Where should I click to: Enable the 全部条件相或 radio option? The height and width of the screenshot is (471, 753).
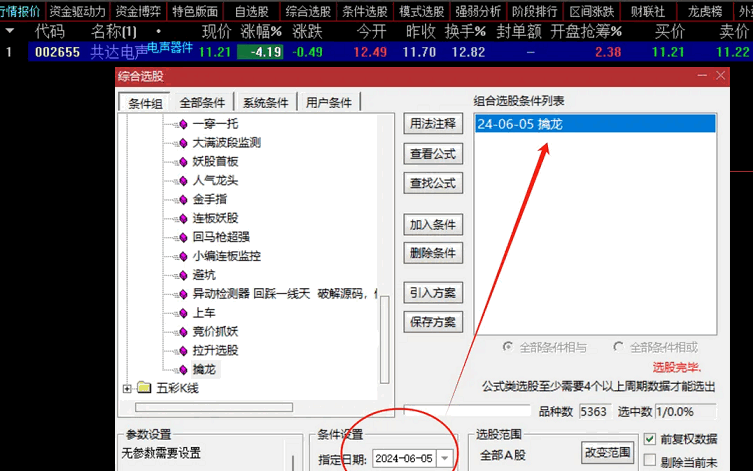click(x=619, y=347)
